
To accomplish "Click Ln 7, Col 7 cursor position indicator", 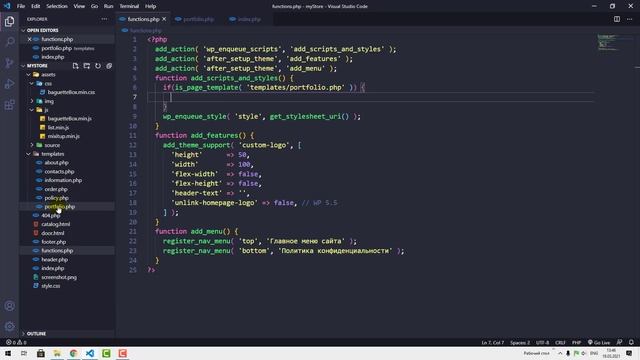I will click(493, 342).
